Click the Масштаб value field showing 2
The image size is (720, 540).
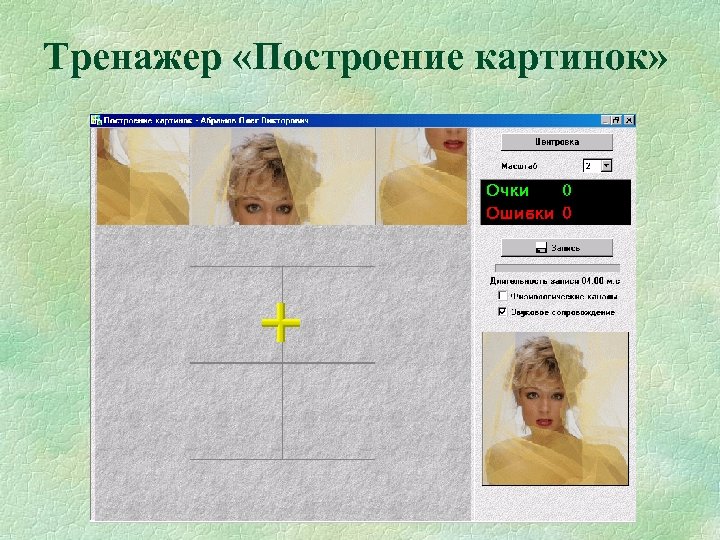coord(592,166)
